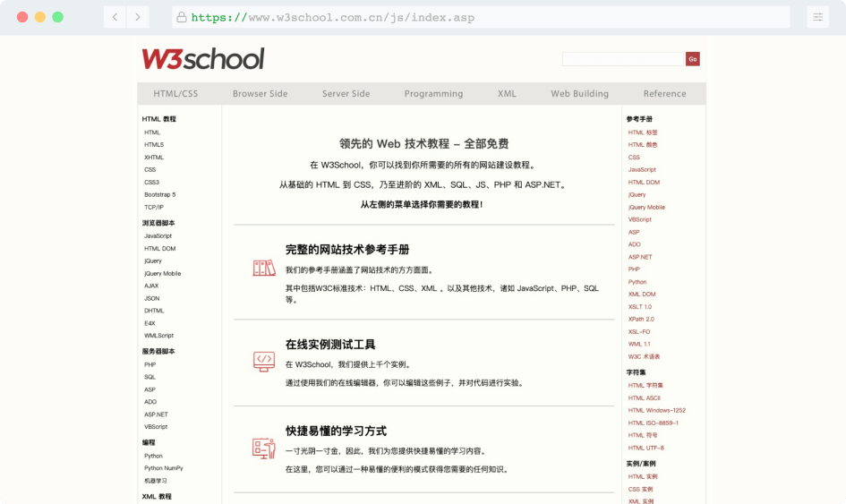Open ADO reference in right sidebar
Viewport: 846px width, 504px height.
pyautogui.click(x=635, y=243)
